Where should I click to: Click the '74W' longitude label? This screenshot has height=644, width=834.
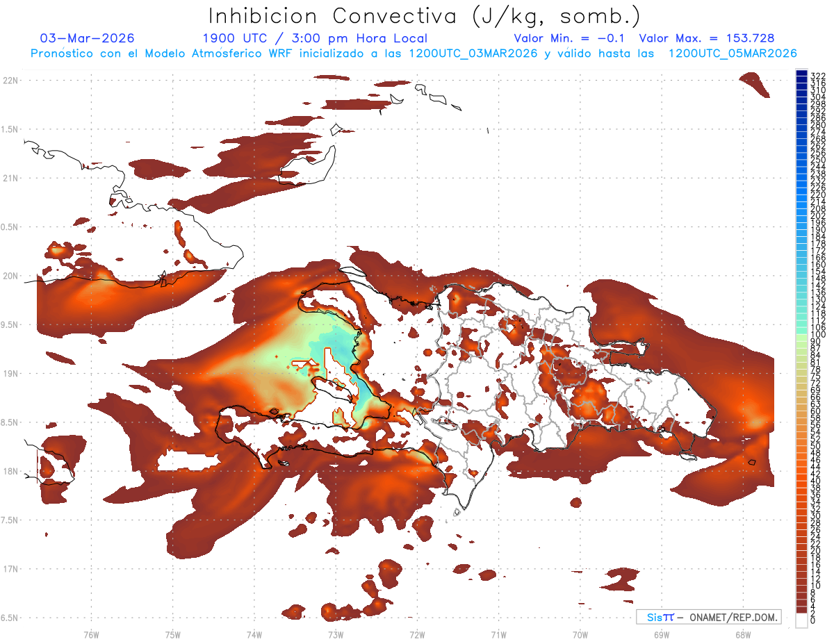[x=254, y=634]
